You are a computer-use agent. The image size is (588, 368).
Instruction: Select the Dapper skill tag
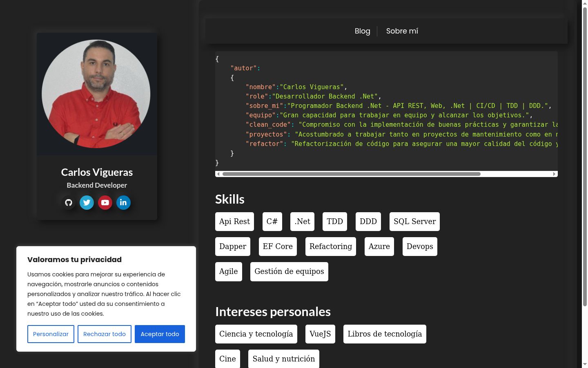coord(233,247)
